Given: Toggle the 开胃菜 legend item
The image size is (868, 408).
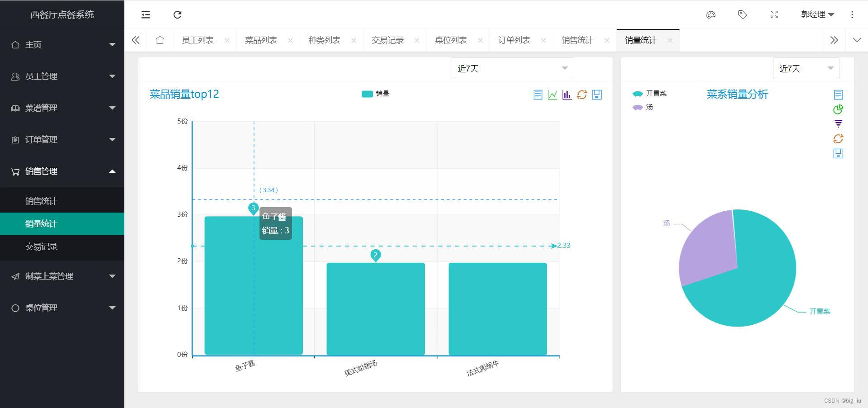Looking at the screenshot, I should tap(650, 94).
